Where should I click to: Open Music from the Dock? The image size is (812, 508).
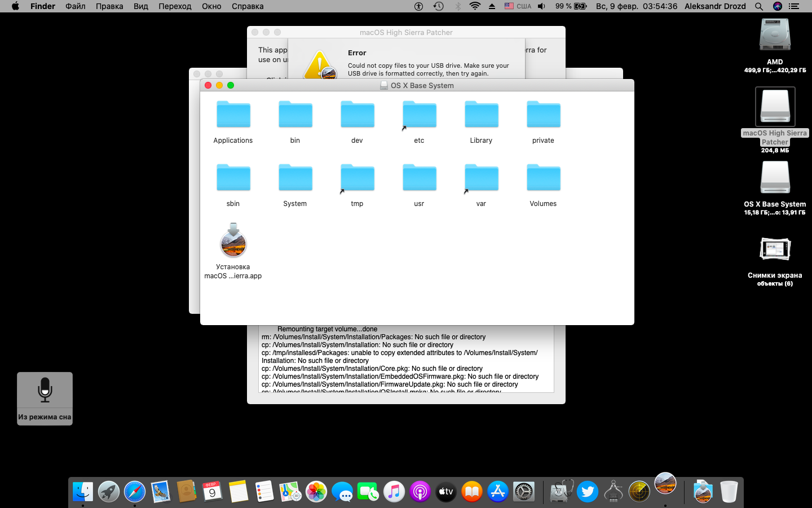(x=394, y=492)
